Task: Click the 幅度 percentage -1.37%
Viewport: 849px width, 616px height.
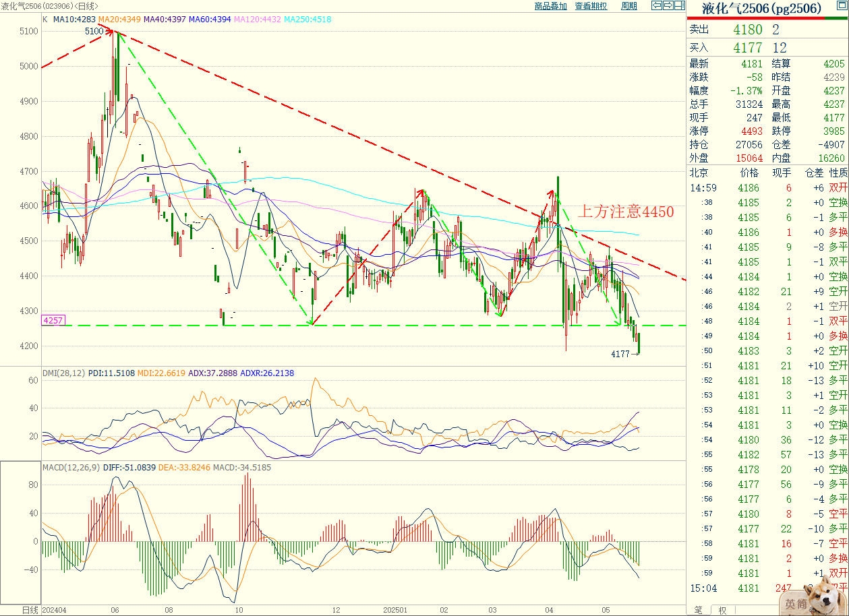Action: click(746, 91)
